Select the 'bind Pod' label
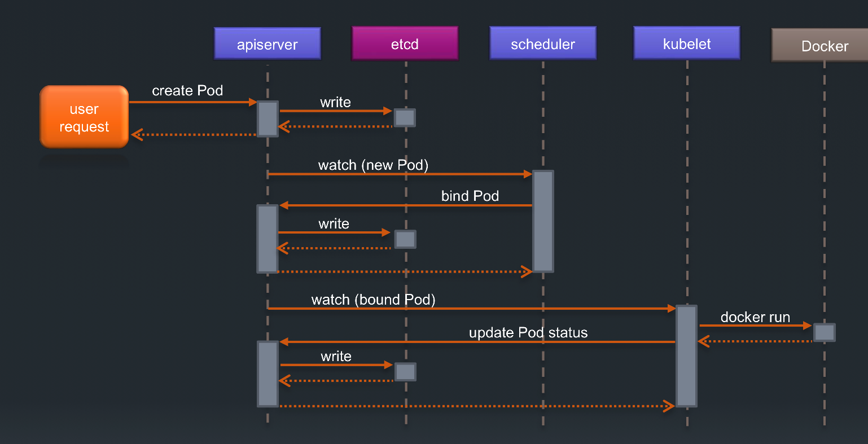 click(x=470, y=196)
